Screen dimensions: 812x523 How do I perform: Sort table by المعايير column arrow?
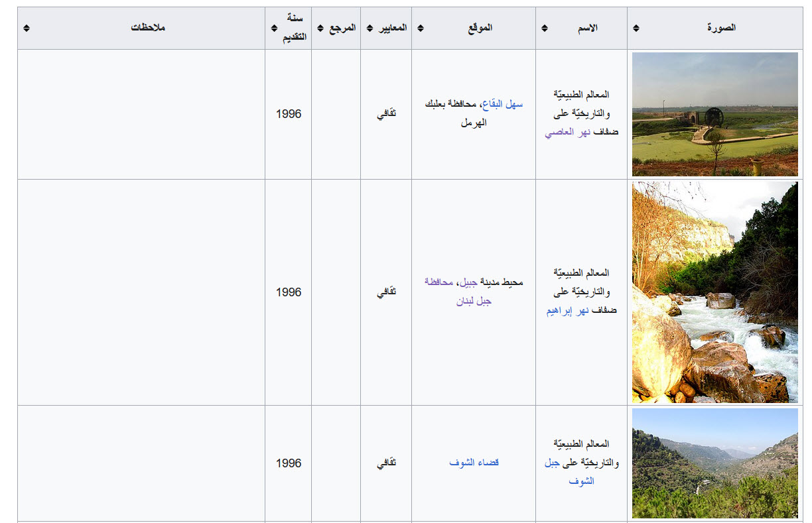[x=370, y=28]
